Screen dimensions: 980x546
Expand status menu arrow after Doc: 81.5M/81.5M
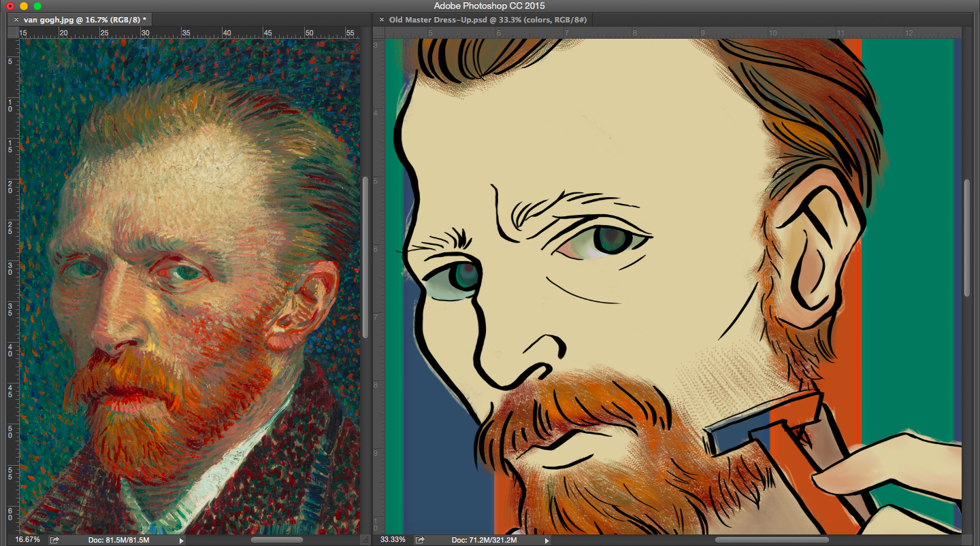(181, 541)
